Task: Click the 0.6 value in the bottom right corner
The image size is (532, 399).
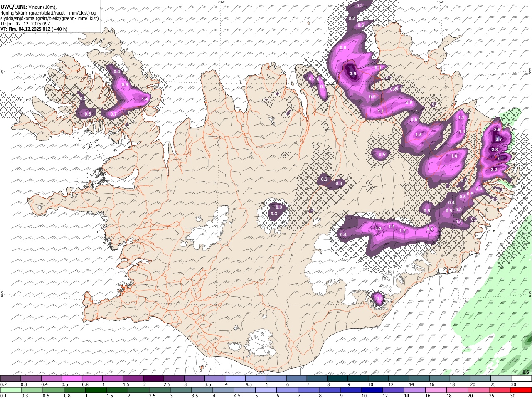Action: (x=525, y=372)
